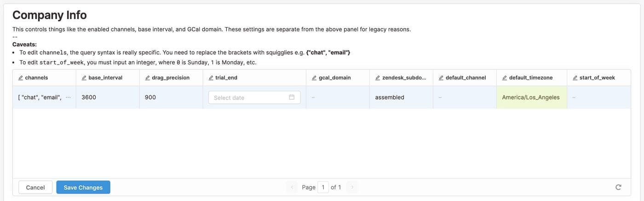Click pencil icon beside drag_precision header
This screenshot has height=201, width=644.
coord(147,78)
